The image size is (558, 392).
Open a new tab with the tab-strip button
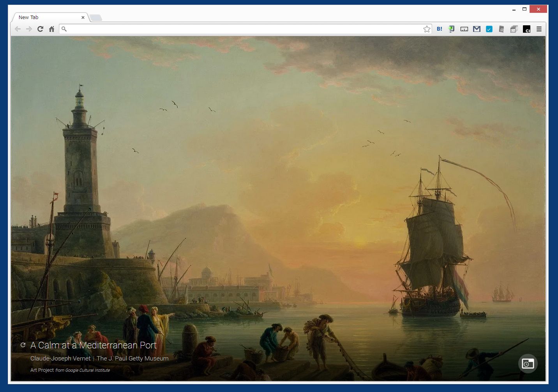click(96, 18)
